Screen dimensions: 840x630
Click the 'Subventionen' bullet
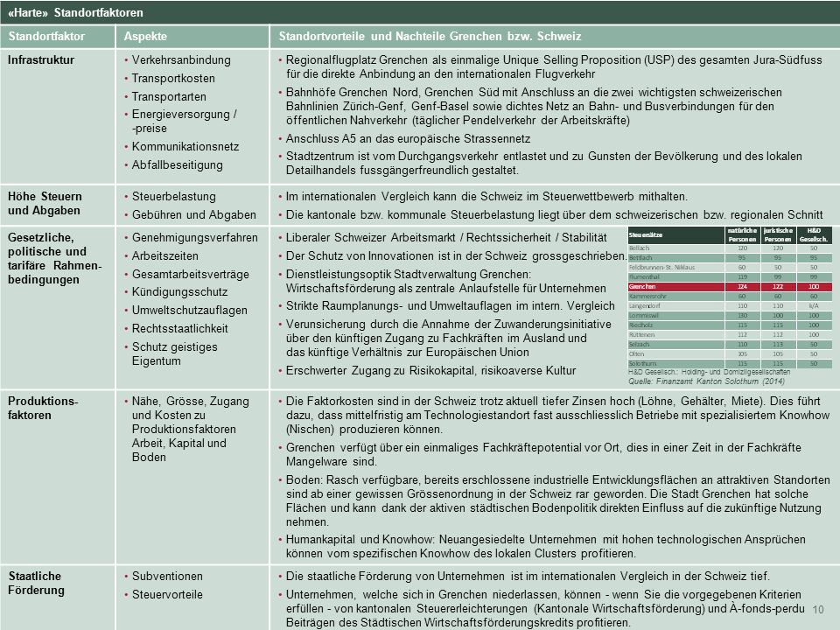167,577
